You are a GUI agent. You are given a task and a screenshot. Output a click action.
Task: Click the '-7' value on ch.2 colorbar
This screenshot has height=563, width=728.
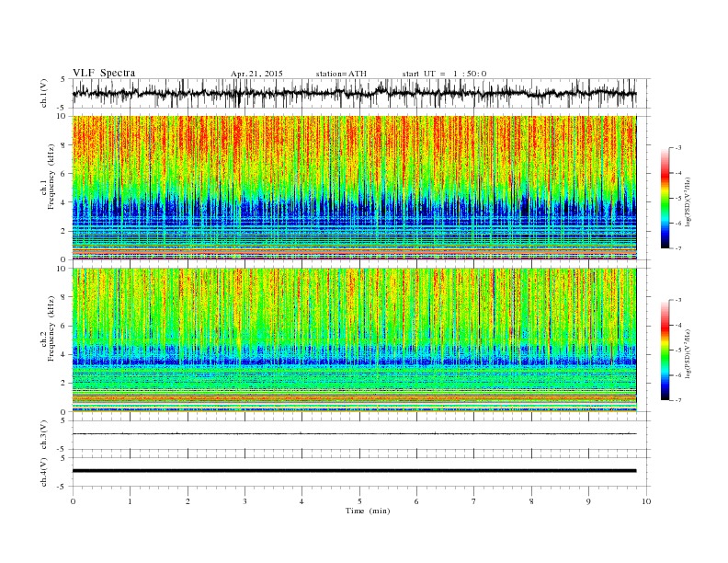coord(677,400)
